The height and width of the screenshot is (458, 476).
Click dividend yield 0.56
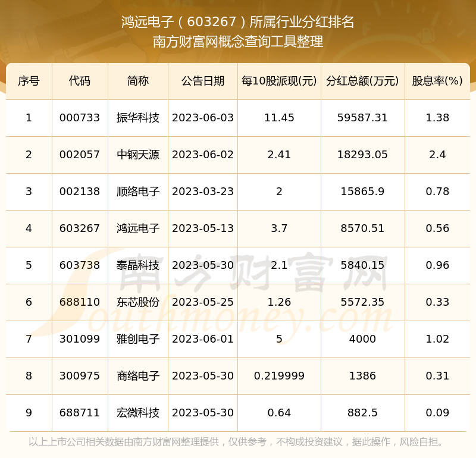[437, 228]
